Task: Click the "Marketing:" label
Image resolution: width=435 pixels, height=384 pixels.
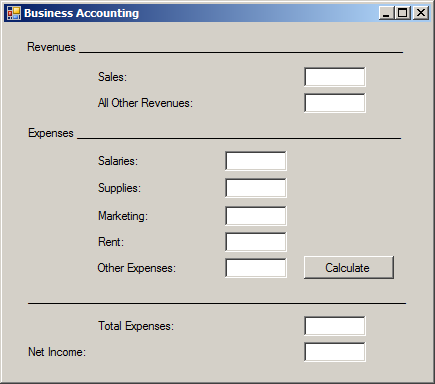Action: tap(123, 216)
